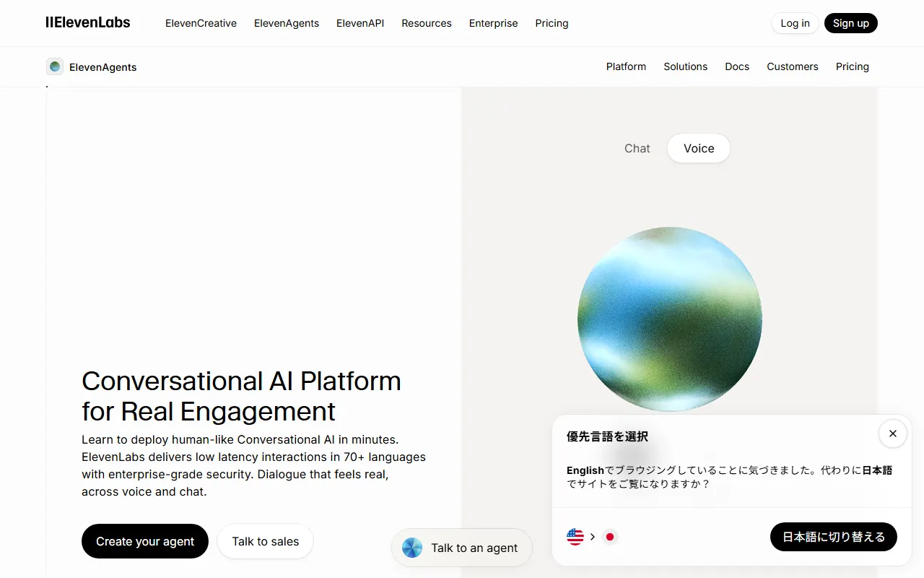
Task: Switch to Chat mode
Action: [637, 148]
